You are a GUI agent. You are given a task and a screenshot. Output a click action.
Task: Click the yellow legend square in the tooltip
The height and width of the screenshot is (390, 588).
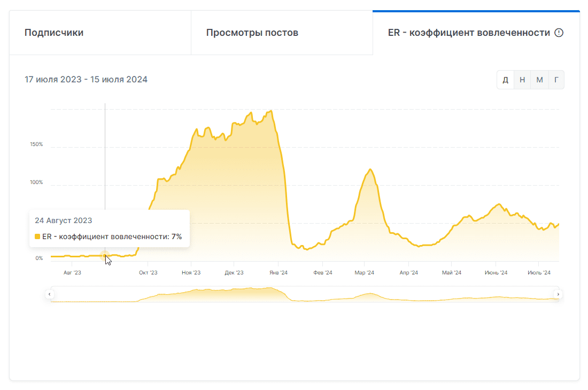[37, 236]
